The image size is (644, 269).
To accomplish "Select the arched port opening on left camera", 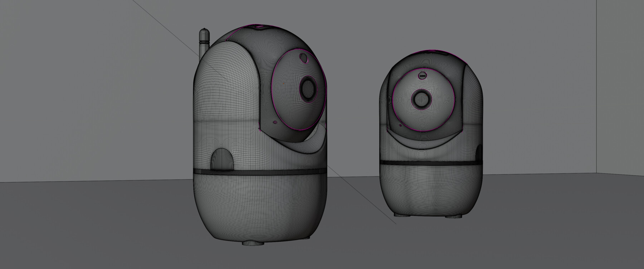I will click(x=222, y=159).
